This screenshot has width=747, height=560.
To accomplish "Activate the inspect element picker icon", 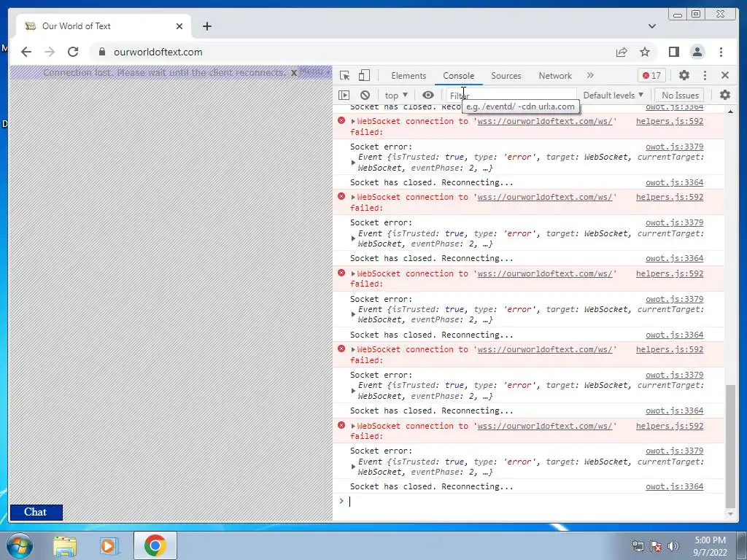I will coord(345,75).
